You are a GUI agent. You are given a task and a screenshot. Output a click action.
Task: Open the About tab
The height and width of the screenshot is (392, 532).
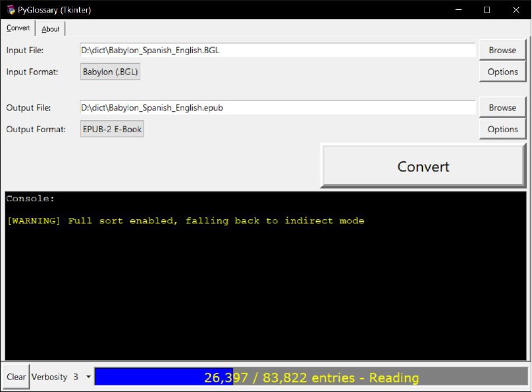[x=51, y=29]
